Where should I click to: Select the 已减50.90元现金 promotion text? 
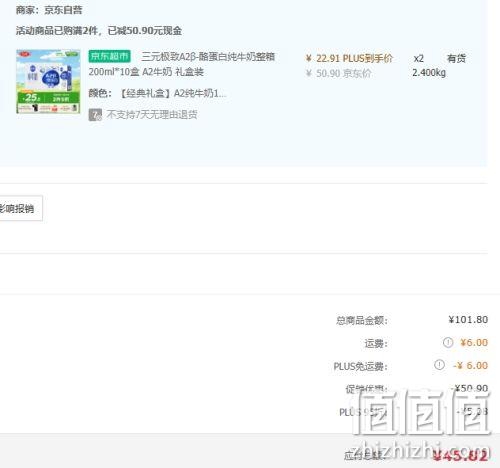(145, 31)
